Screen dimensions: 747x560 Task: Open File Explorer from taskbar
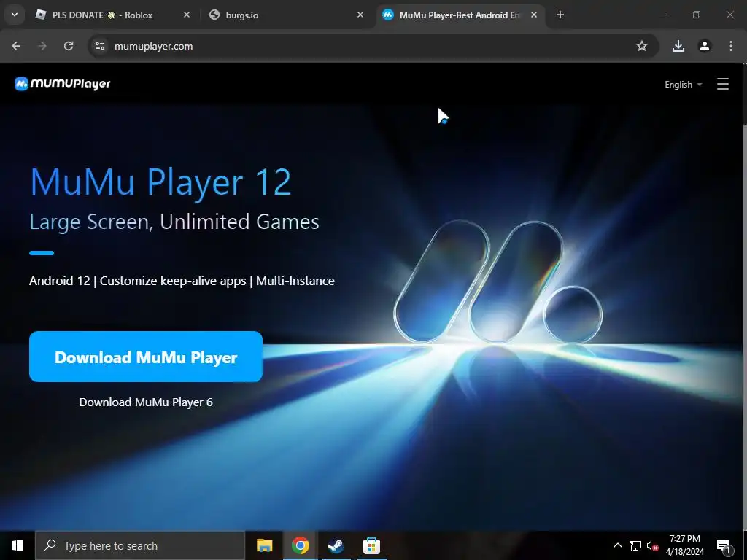(x=264, y=545)
